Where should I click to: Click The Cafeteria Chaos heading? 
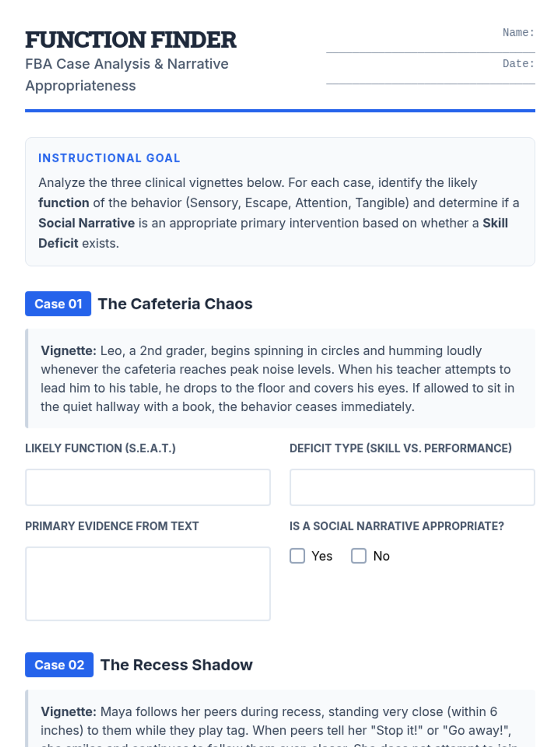(175, 304)
